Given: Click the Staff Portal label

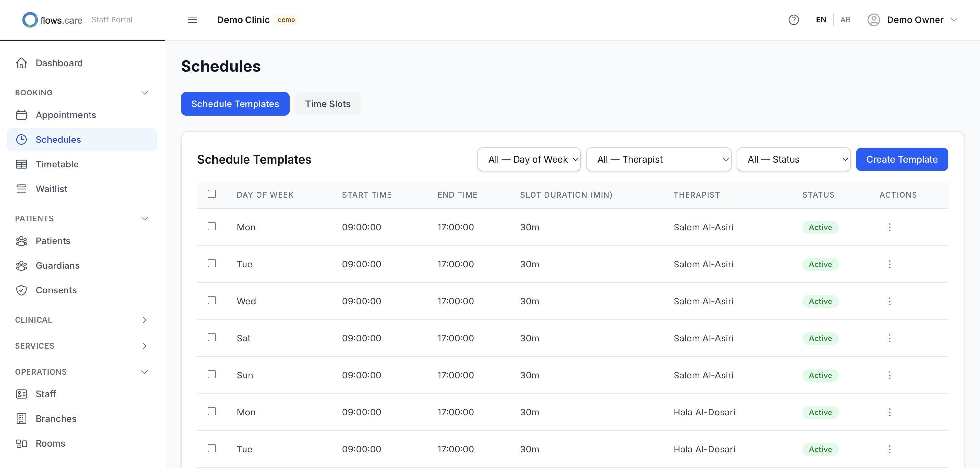Looking at the screenshot, I should pyautogui.click(x=112, y=20).
